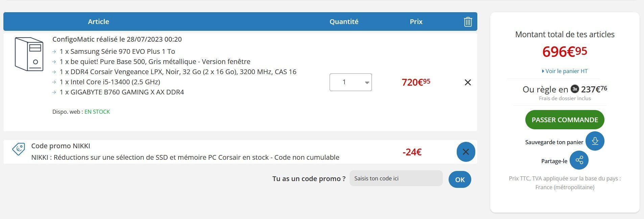Click the be quiet! Pure Base 500 line
This screenshot has width=644, height=219.
point(155,62)
